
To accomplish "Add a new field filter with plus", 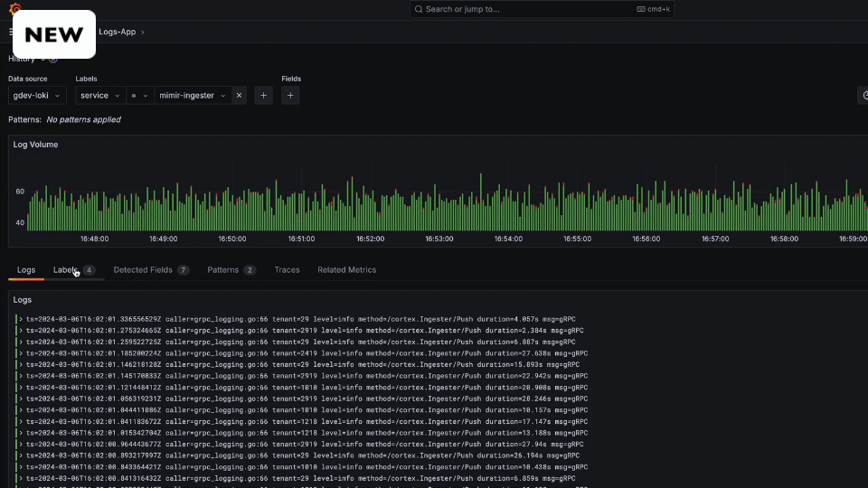I will (290, 95).
